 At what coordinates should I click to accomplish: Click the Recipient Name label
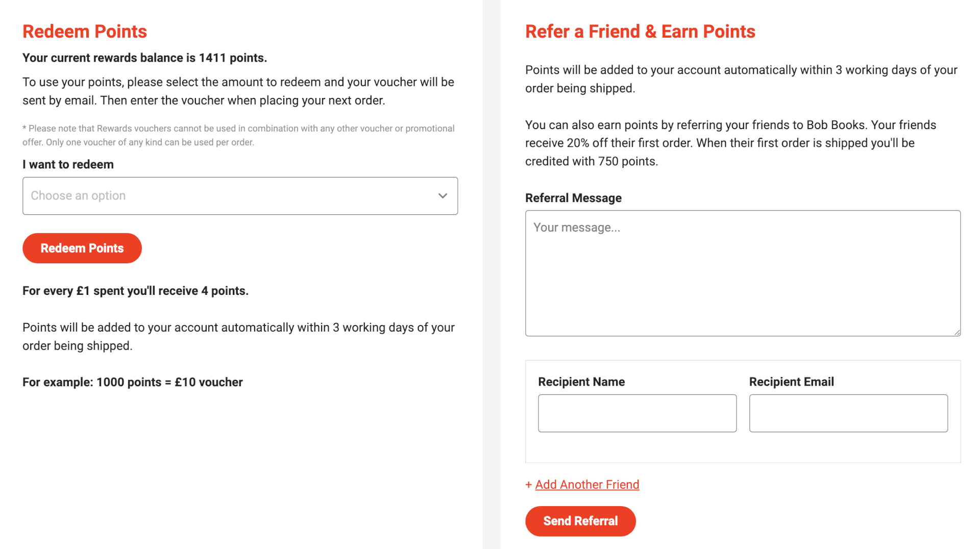click(581, 382)
